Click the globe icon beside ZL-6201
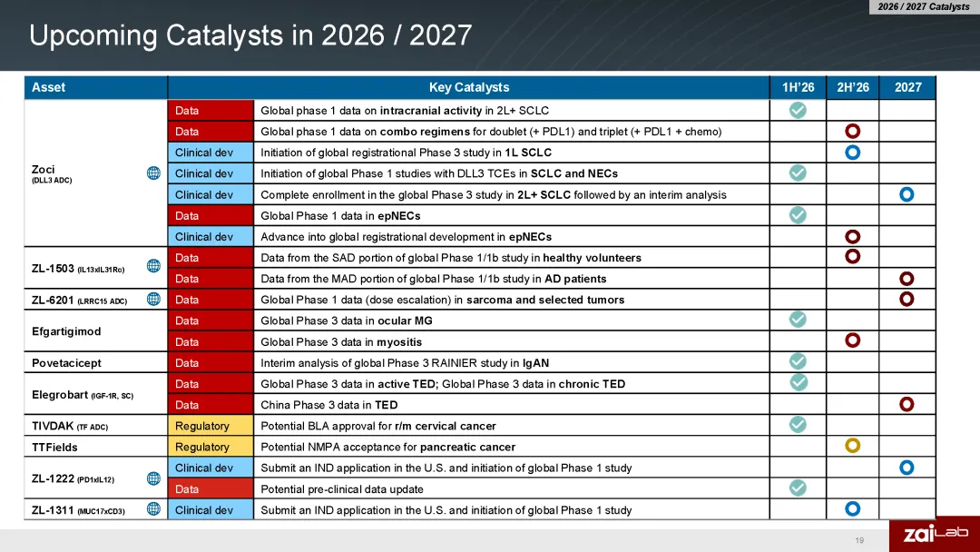 (x=153, y=299)
